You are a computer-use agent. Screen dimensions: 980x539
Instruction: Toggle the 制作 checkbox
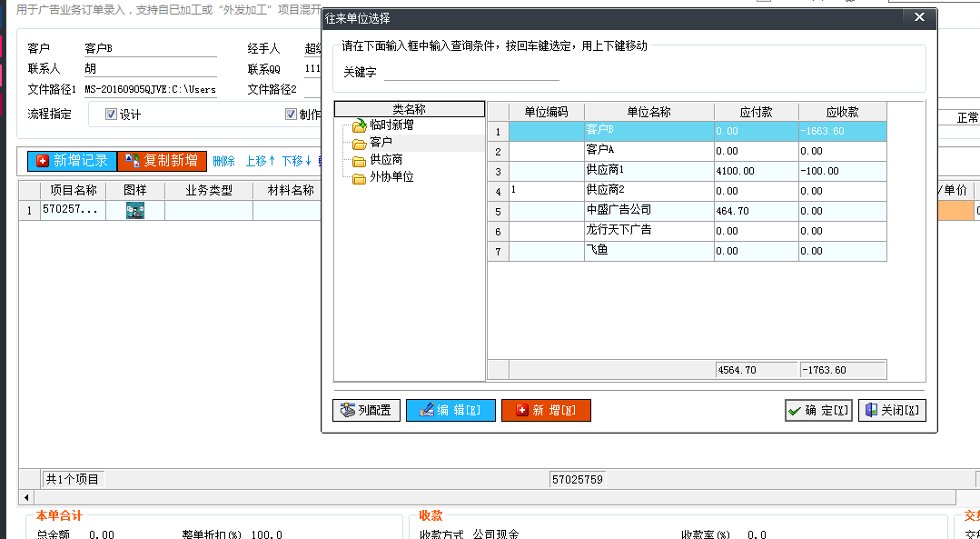click(x=292, y=115)
